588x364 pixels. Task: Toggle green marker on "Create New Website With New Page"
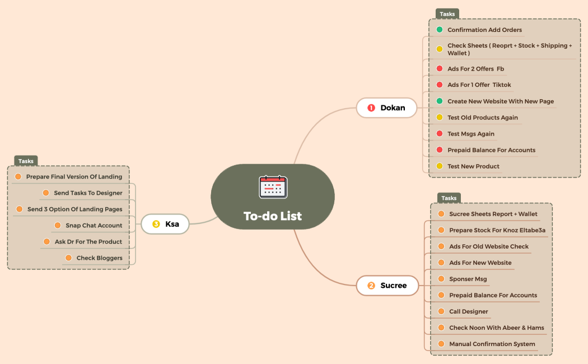[441, 101]
